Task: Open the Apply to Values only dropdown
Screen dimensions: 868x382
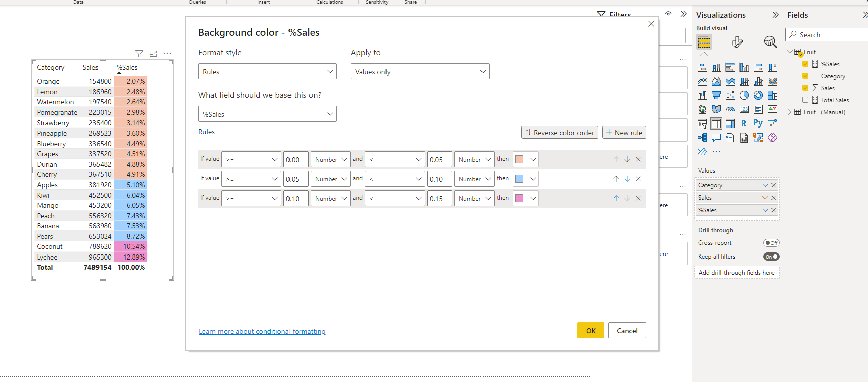Action: [x=420, y=72]
